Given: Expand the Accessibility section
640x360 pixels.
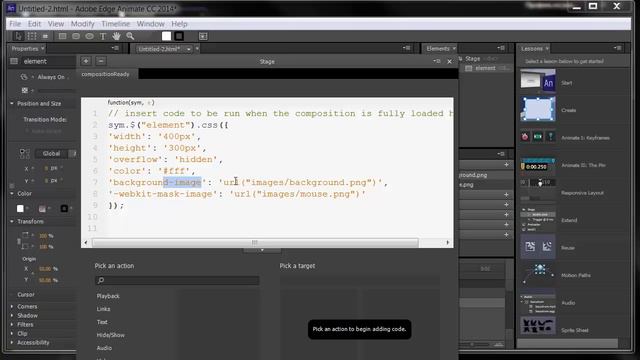Looking at the screenshot, I should coord(12,342).
